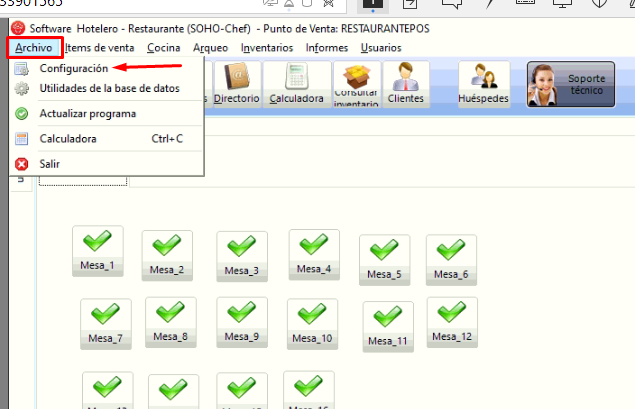Viewport: 635px width, 409px height.
Task: Expand the Cocina menu
Action: (x=164, y=47)
